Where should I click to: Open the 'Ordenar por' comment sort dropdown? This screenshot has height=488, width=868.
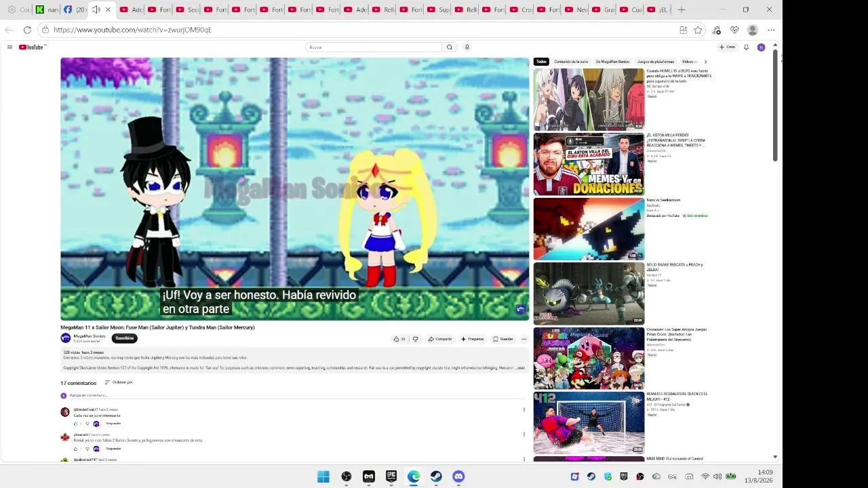(119, 382)
